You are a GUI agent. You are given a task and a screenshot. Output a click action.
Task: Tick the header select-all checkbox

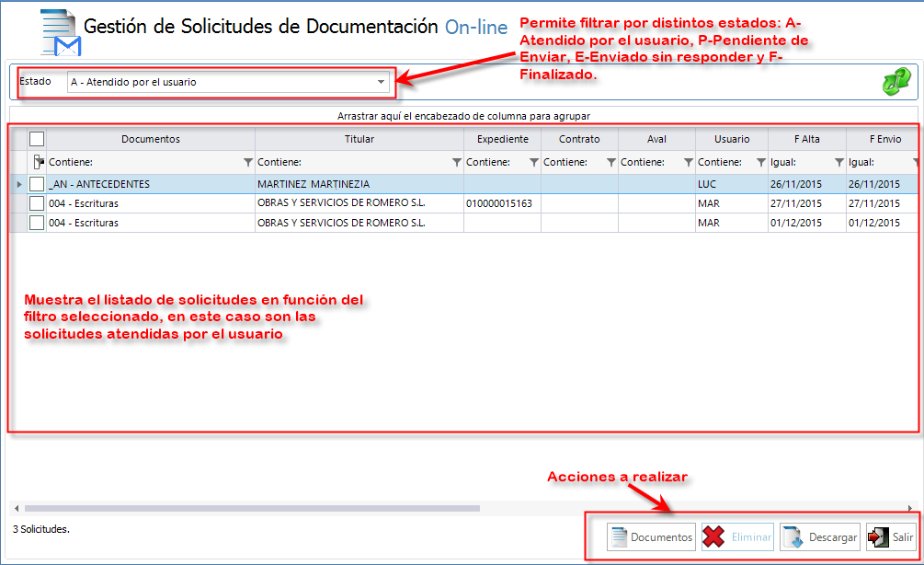pos(37,139)
